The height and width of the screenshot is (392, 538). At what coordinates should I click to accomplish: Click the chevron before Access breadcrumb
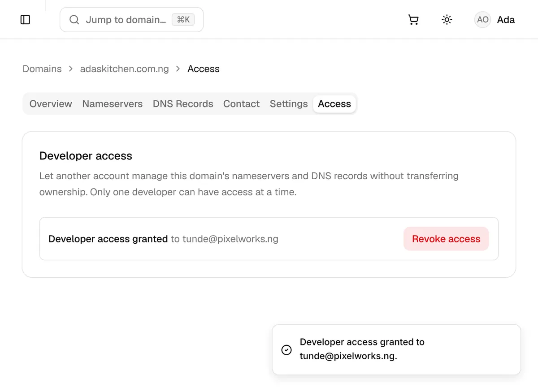point(178,69)
